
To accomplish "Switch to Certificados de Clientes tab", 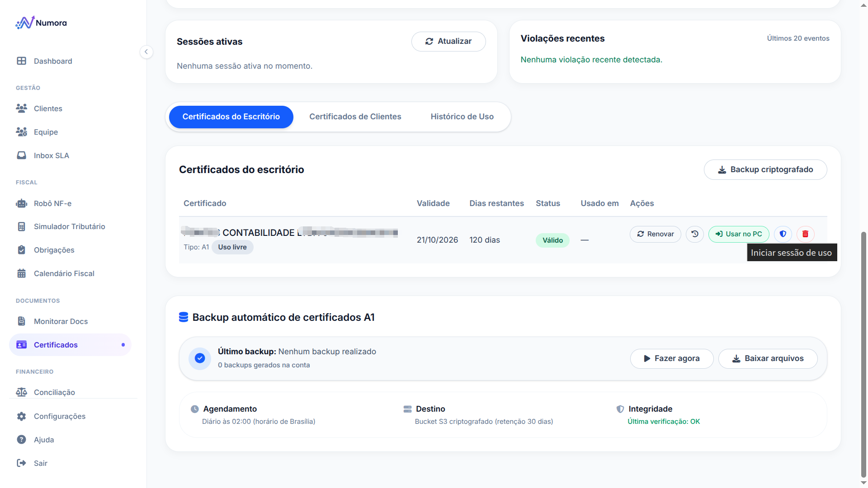I will click(x=355, y=117).
